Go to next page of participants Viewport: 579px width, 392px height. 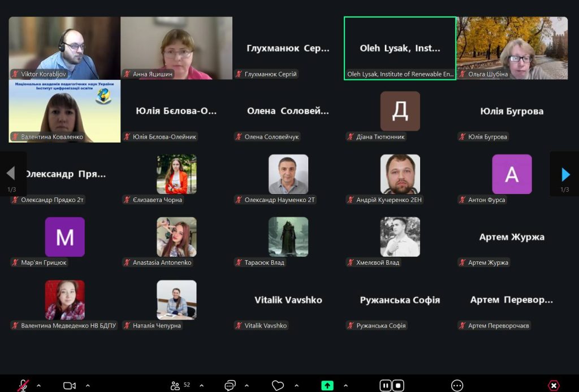coord(565,174)
